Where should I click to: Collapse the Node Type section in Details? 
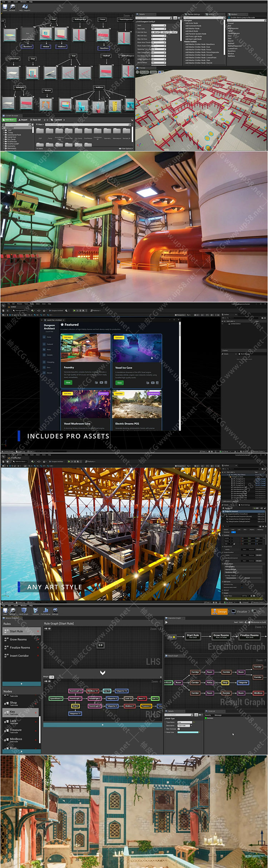pos(165,718)
